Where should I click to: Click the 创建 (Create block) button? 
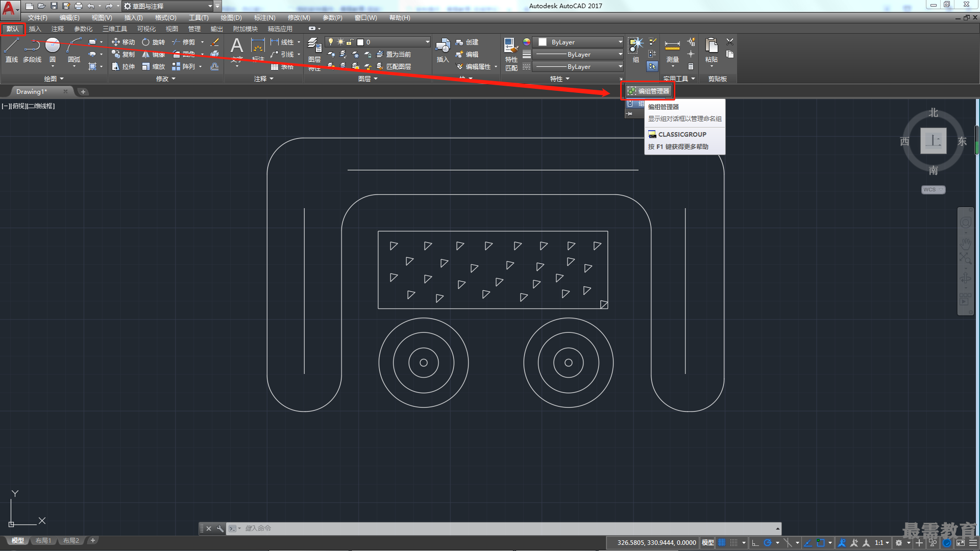pyautogui.click(x=467, y=42)
